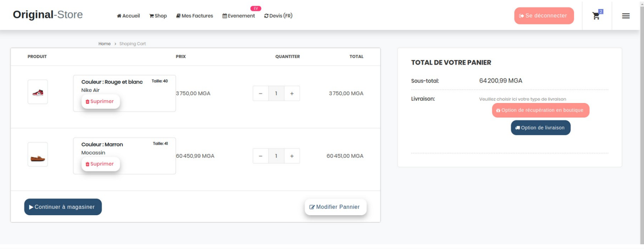Screen dimensions: 644x249
Task: Decrease Nike Air quantity with minus
Action: click(x=261, y=94)
